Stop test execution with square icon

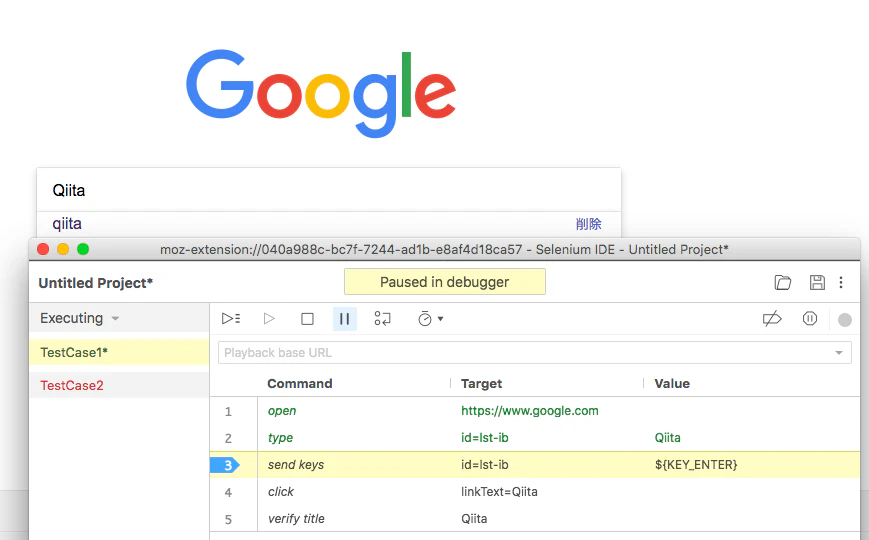(307, 319)
